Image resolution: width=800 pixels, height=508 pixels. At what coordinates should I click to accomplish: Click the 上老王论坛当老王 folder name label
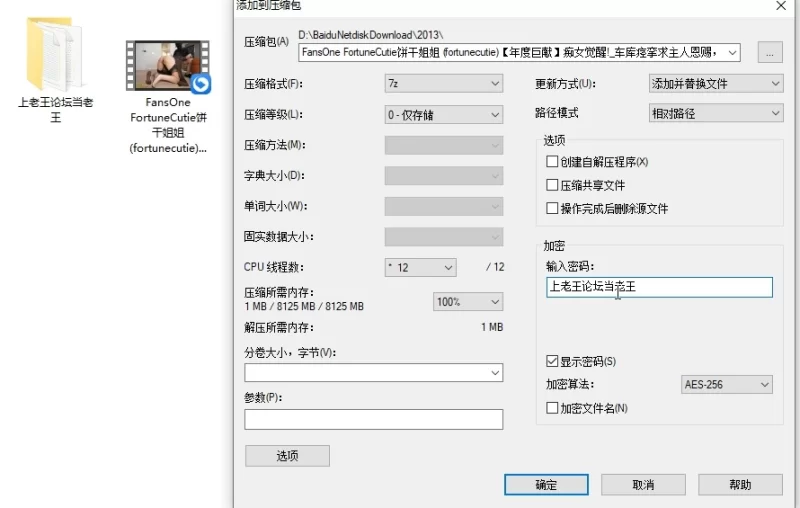(56, 110)
